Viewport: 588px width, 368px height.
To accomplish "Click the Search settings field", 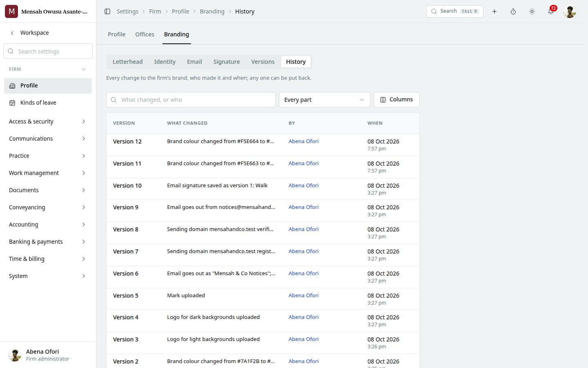I will tap(48, 51).
